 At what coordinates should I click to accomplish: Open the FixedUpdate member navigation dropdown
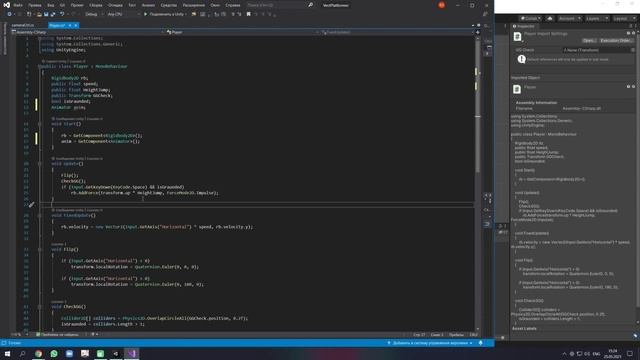[x=397, y=32]
